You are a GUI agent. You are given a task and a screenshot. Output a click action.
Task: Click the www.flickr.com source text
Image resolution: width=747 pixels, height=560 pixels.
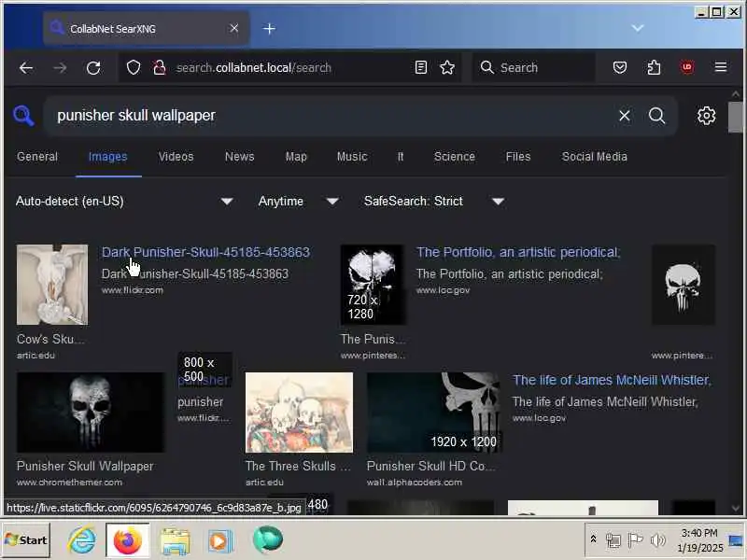coord(133,290)
